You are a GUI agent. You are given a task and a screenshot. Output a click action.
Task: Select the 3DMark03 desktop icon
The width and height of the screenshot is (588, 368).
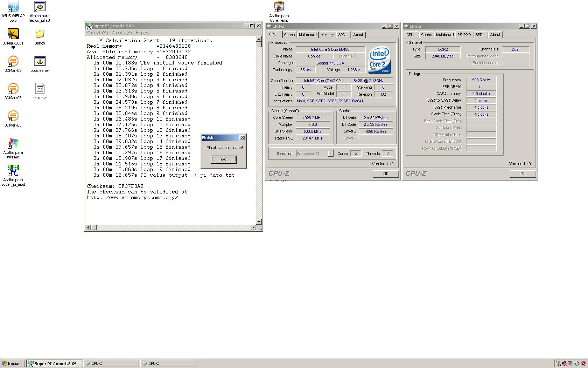point(13,64)
